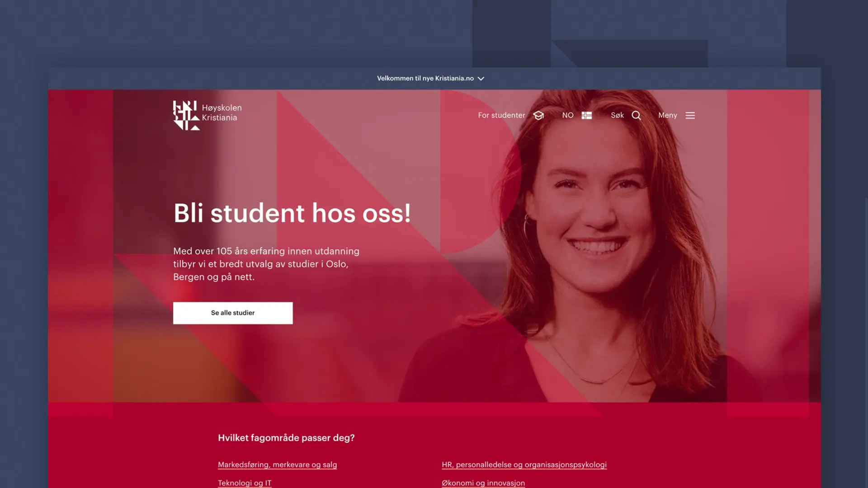Viewport: 868px width, 488px height.
Task: Open search via magnifying glass icon
Action: [x=636, y=116]
